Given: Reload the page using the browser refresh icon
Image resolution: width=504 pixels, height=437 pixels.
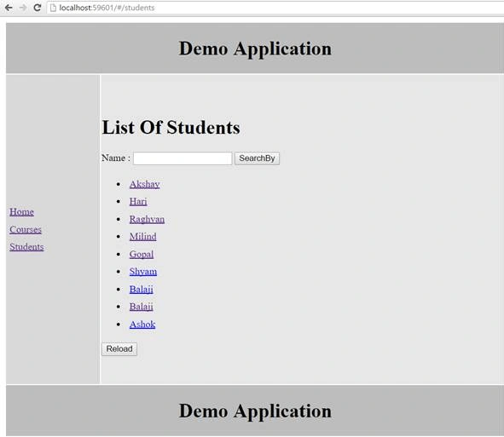Looking at the screenshot, I should pos(37,8).
